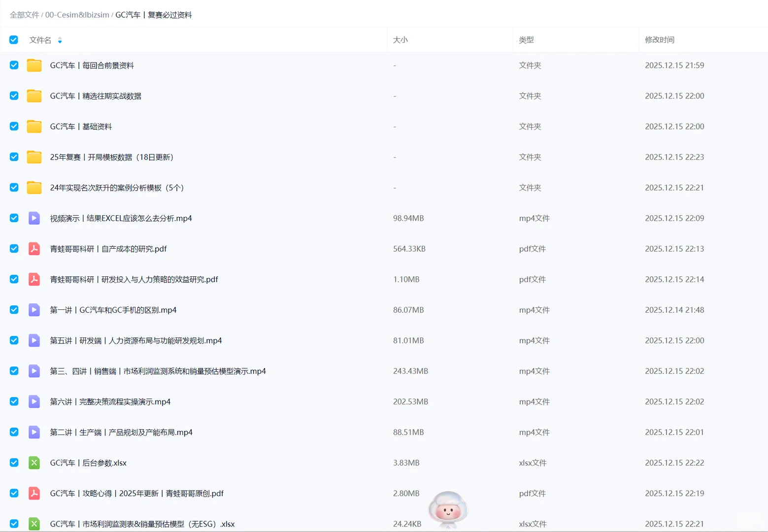
Task: Open 第六讲丨完整决策流程实操演示.mp4
Action: [x=110, y=401]
